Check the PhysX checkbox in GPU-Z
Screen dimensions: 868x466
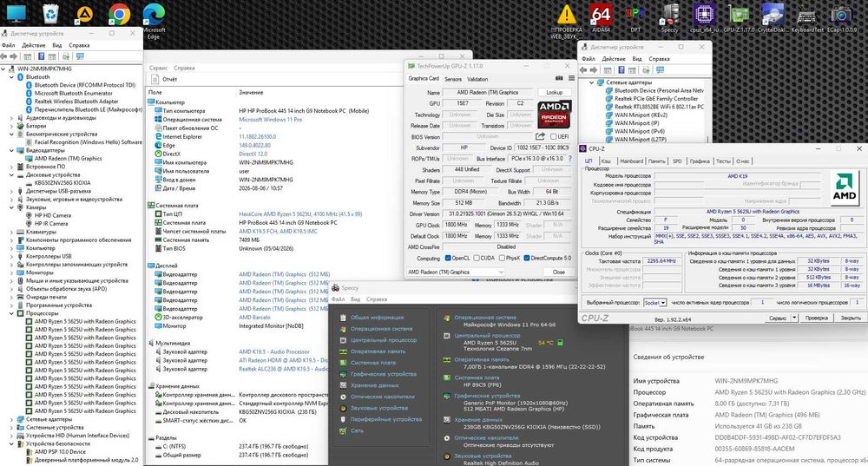pos(502,258)
